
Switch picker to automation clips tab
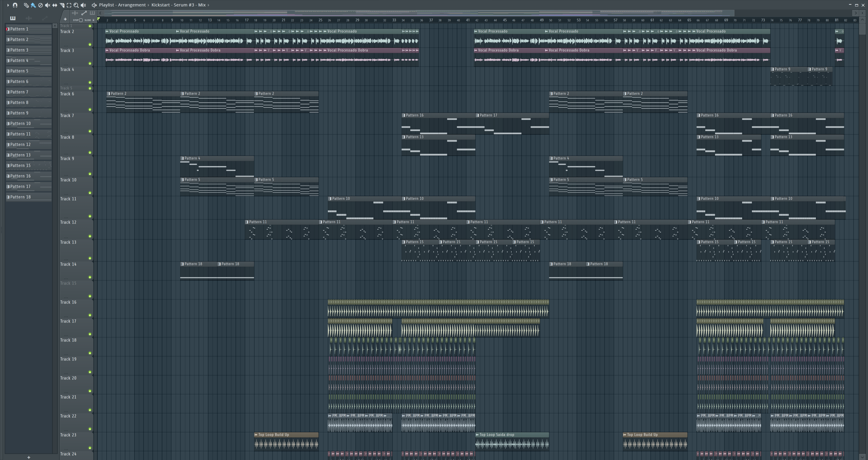(x=44, y=18)
